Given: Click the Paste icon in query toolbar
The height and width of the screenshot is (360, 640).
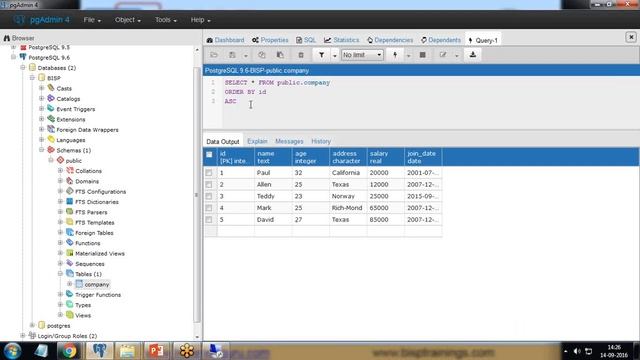Looking at the screenshot, I should (x=280, y=55).
